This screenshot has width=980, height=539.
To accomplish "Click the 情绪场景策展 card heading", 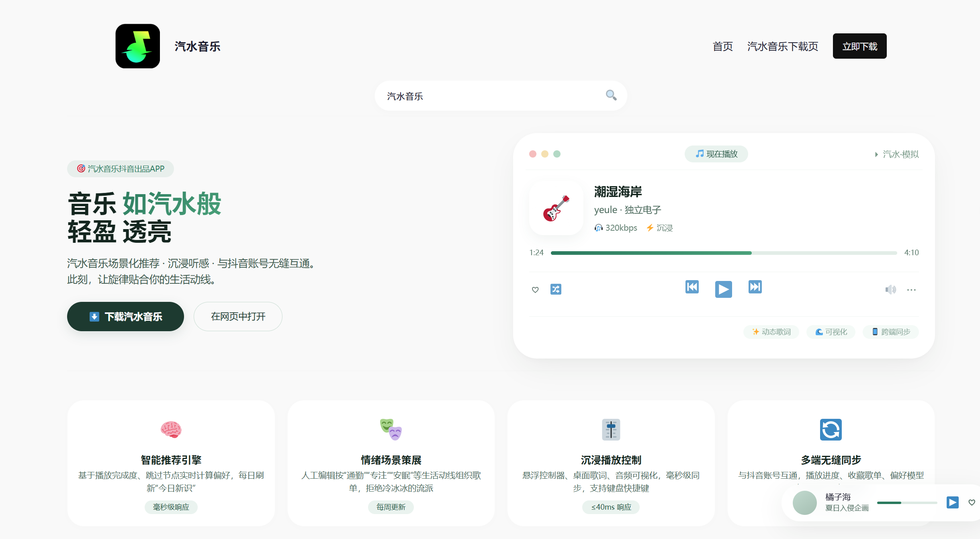I will (x=391, y=460).
